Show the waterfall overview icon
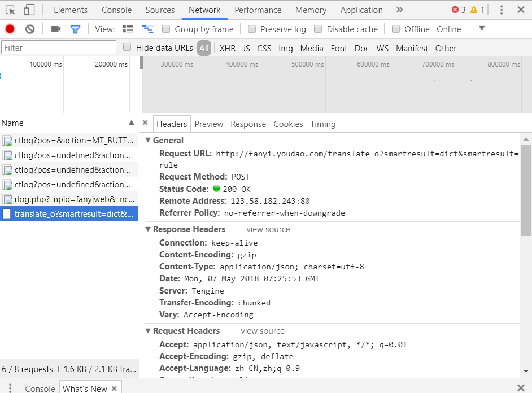 (147, 29)
